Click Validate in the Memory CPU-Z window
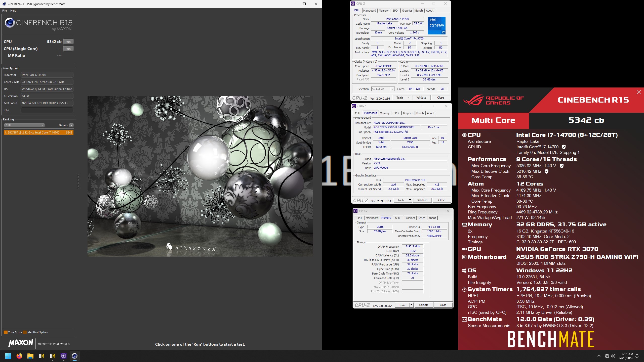644x362 pixels. coord(424,305)
